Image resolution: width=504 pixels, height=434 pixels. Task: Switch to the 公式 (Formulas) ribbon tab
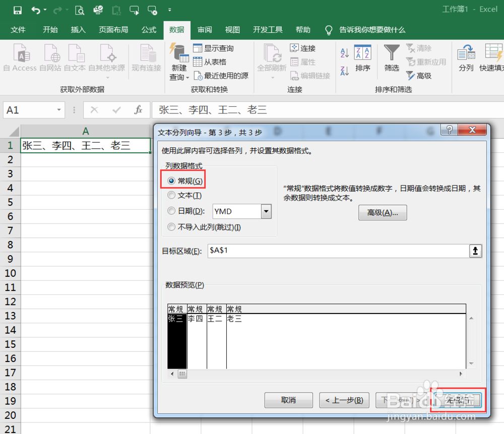pos(149,30)
